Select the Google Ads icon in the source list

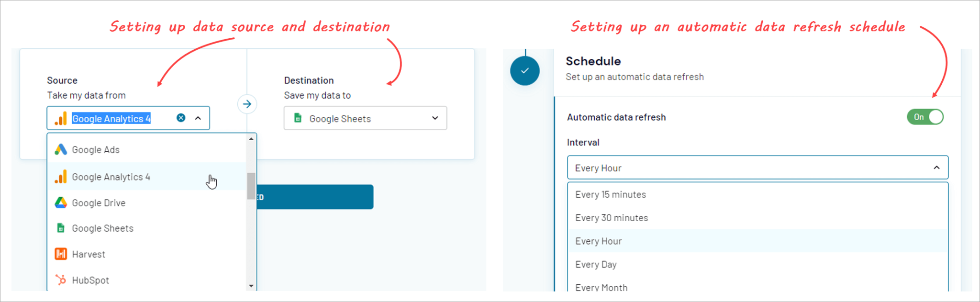click(x=61, y=149)
